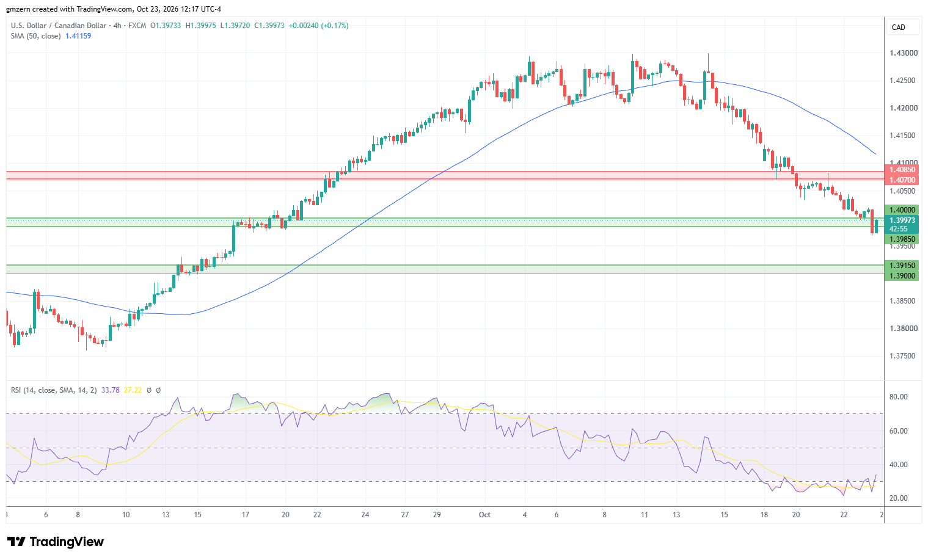Click the green 1.39000 price label
The image size is (928, 560).
coord(902,276)
